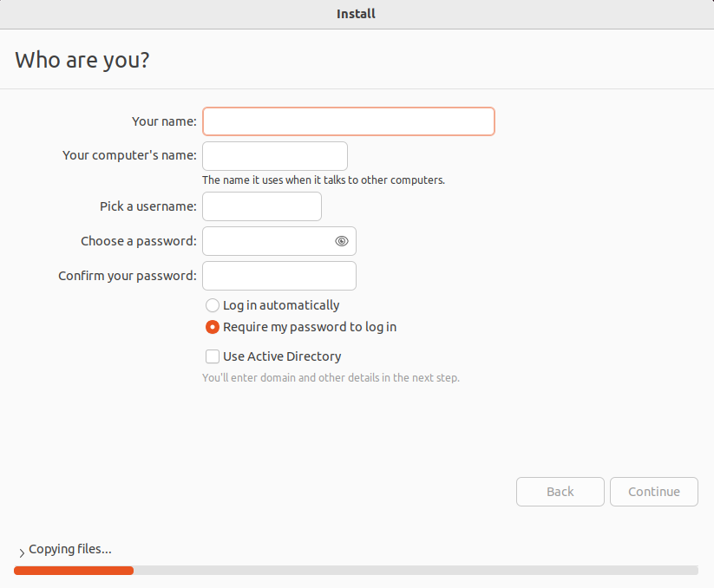Viewport: 714px width, 588px height.
Task: Click the Confirm your password: label
Action: click(128, 276)
